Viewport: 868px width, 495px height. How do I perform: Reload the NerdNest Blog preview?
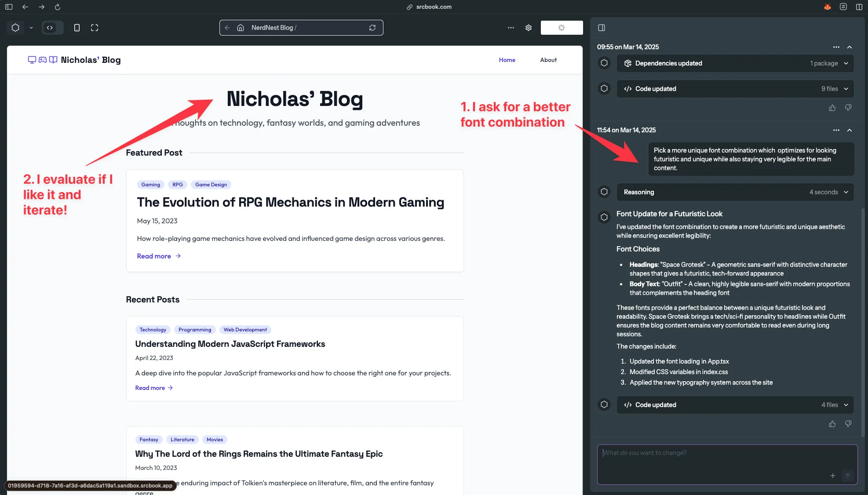click(x=372, y=28)
